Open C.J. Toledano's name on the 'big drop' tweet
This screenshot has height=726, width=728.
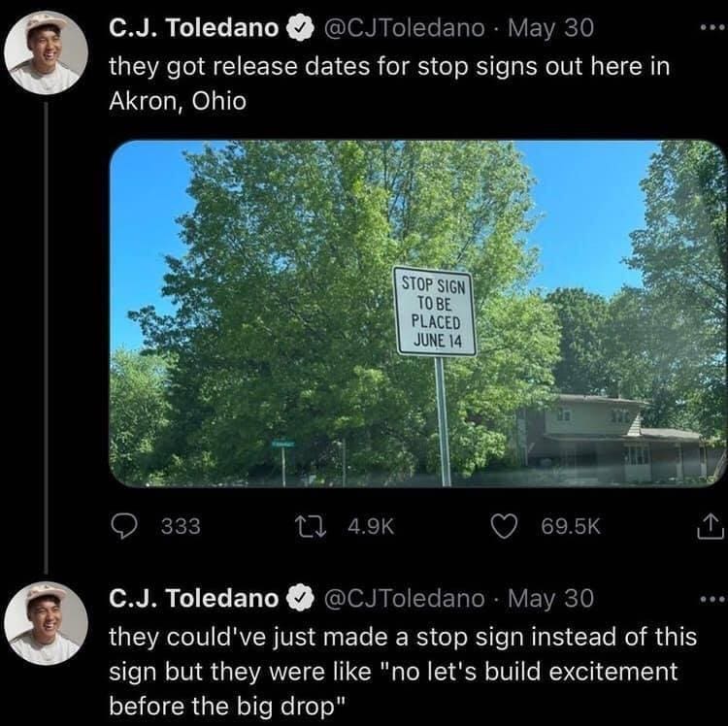193,599
